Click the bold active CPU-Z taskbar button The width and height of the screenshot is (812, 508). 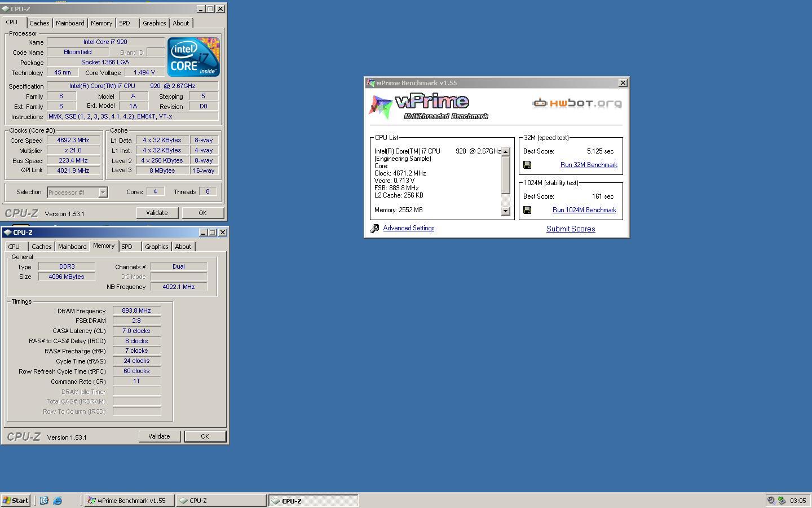[314, 501]
